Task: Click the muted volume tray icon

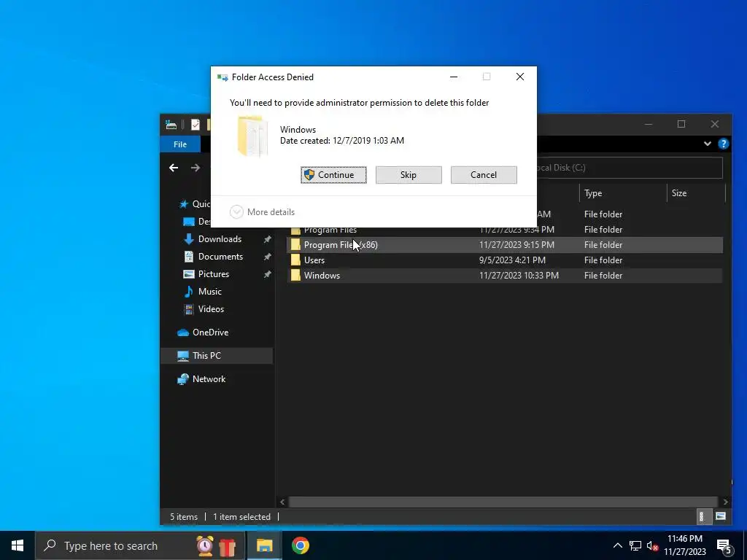Action: tap(652, 545)
